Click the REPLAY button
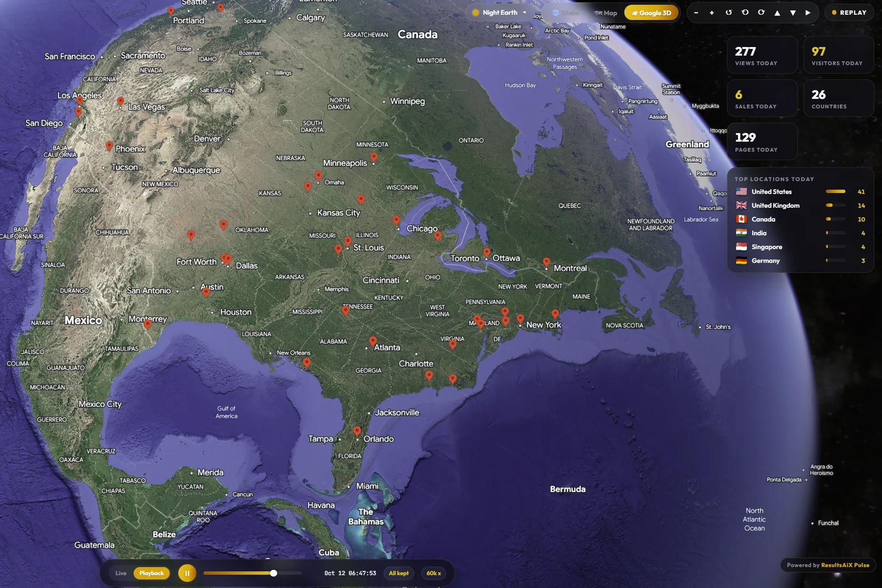This screenshot has width=882, height=588. [849, 13]
